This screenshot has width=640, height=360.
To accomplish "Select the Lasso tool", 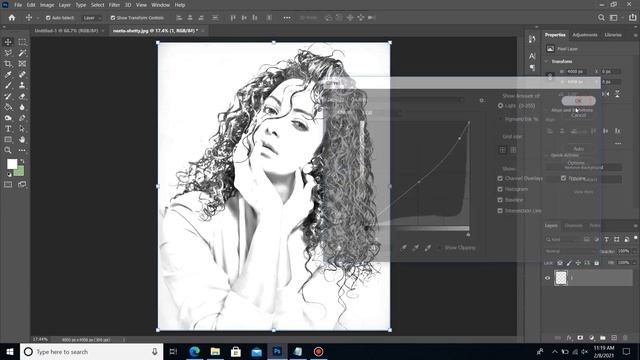I will coord(8,53).
